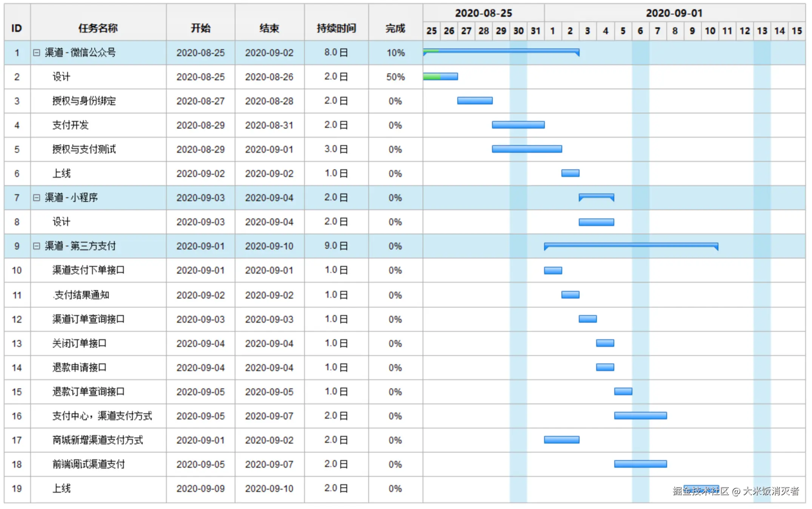Select the 渠道 - 小程序 summary bar
This screenshot has width=812, height=509.
(597, 196)
